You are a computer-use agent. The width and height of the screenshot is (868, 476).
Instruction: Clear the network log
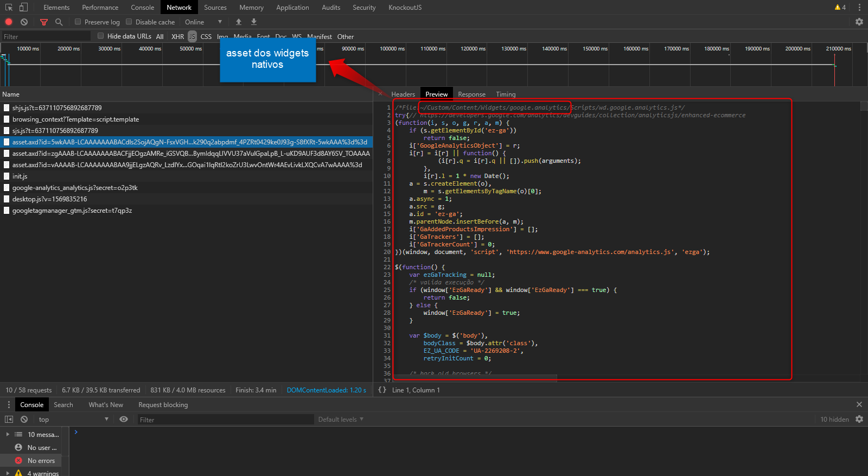[24, 22]
